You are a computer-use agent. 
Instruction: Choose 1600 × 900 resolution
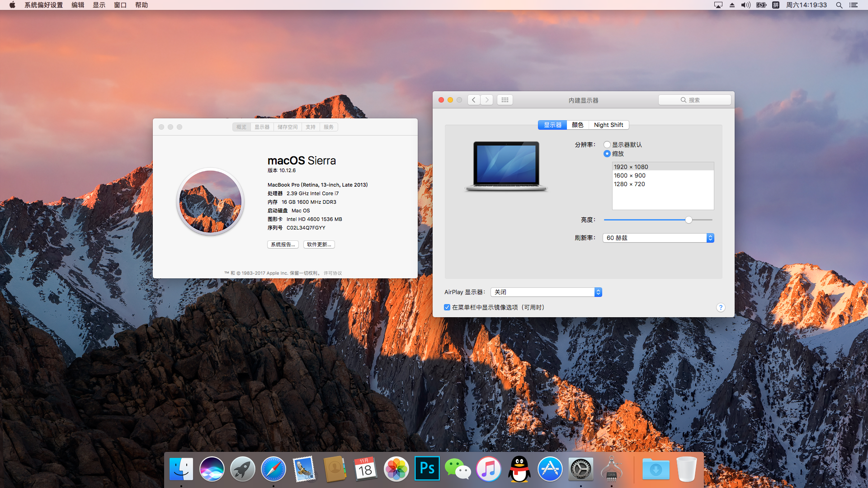[663, 175]
